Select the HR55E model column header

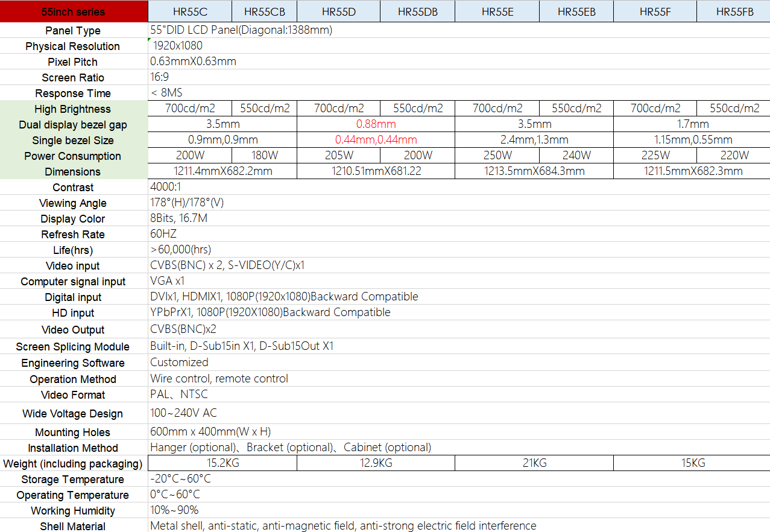496,11
